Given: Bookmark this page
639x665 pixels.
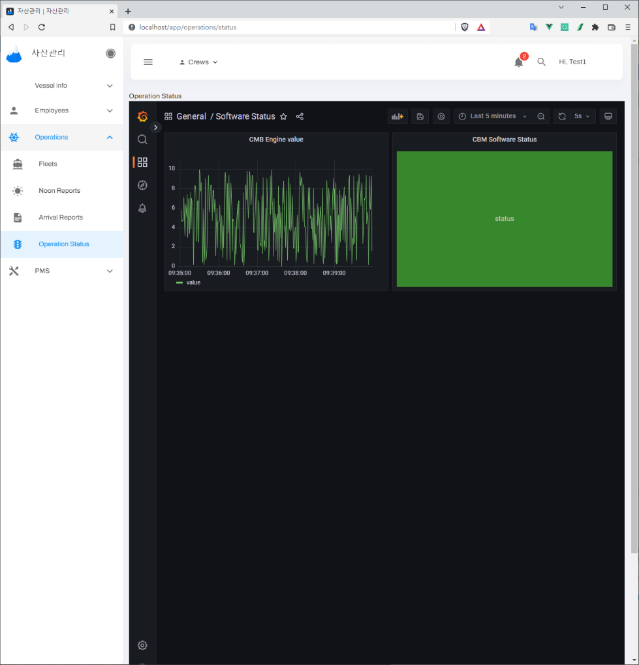Looking at the screenshot, I should 112,27.
